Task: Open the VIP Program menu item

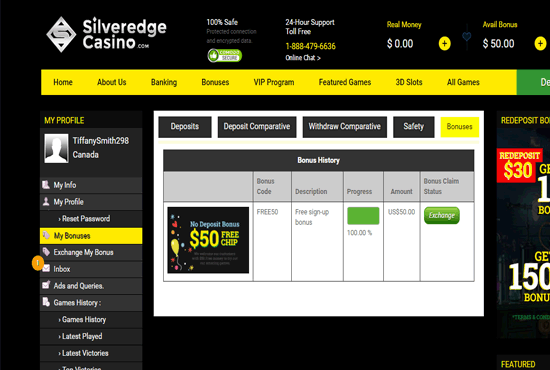Action: 274,82
